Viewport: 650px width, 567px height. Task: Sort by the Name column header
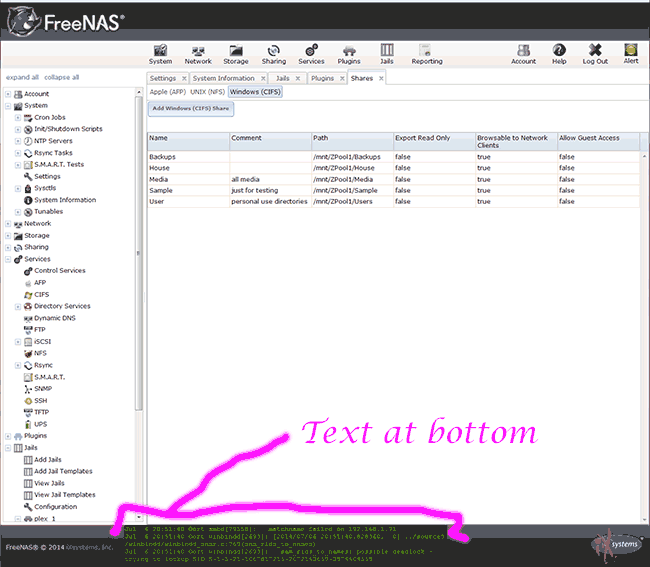point(189,141)
